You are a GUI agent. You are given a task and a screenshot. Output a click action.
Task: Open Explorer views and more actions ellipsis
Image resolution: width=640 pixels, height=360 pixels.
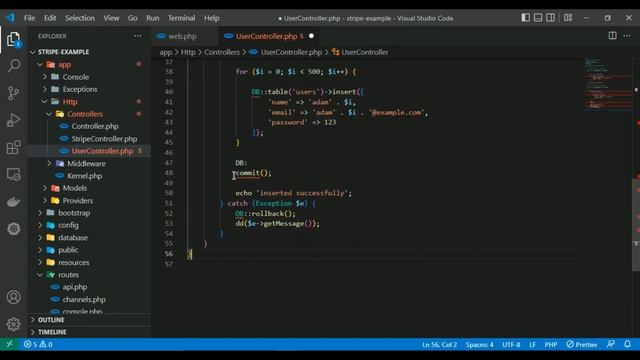pyautogui.click(x=138, y=36)
